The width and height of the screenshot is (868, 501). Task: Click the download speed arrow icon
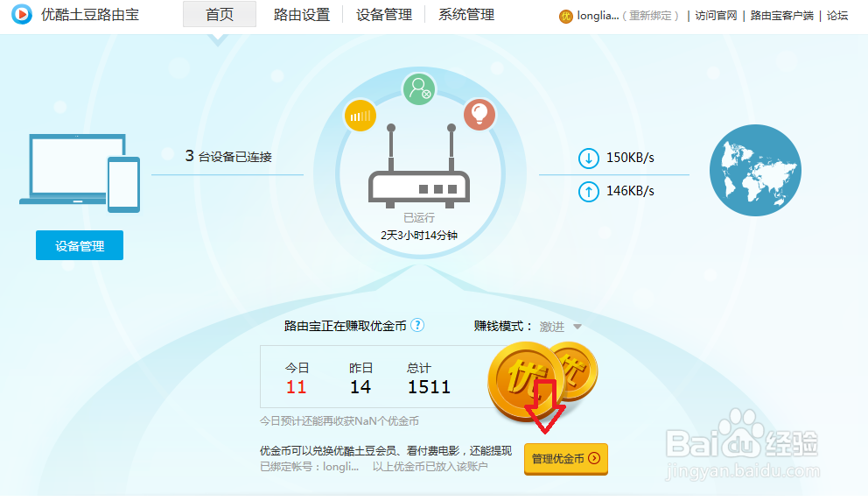[x=589, y=159]
